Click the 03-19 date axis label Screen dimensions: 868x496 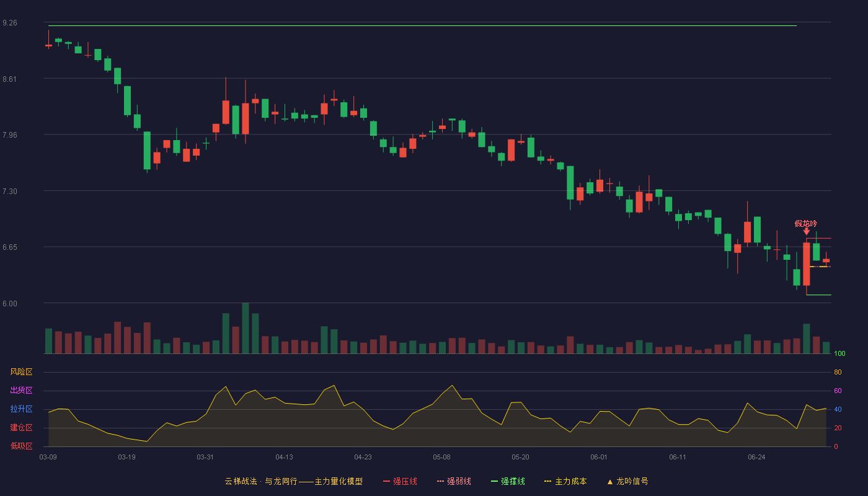pyautogui.click(x=126, y=457)
